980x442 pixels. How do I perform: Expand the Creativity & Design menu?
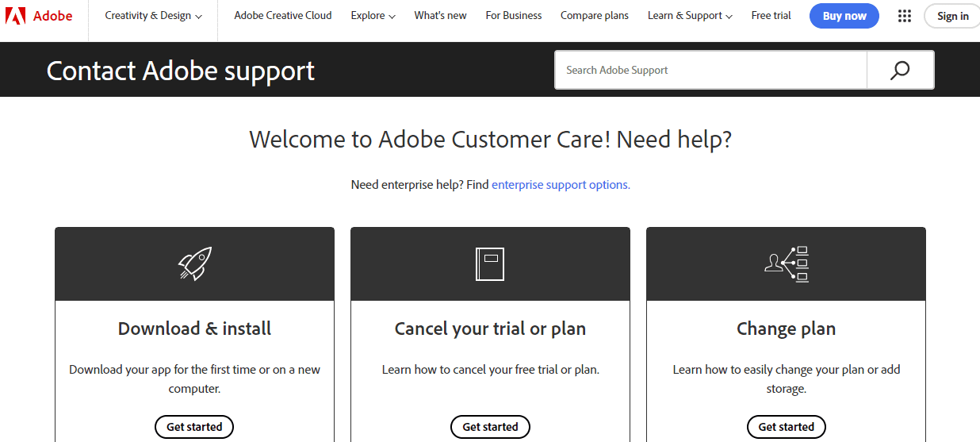153,16
